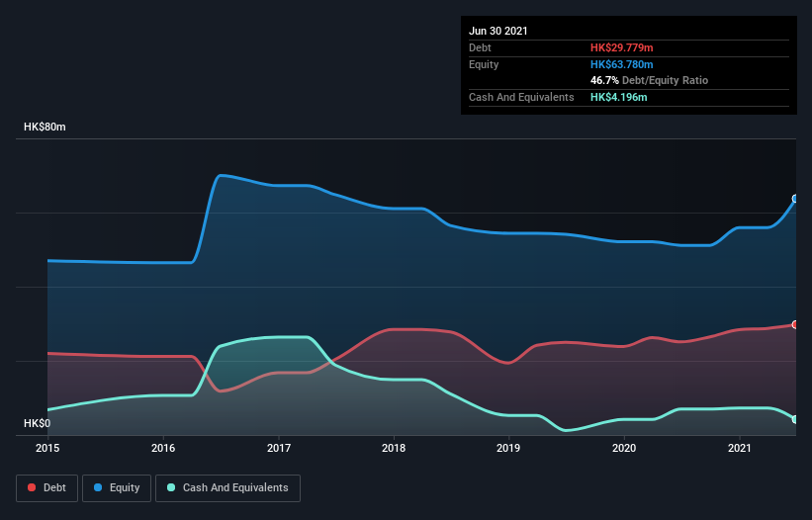The height and width of the screenshot is (520, 812).
Task: Click the 2017 x-axis label
Action: click(279, 448)
